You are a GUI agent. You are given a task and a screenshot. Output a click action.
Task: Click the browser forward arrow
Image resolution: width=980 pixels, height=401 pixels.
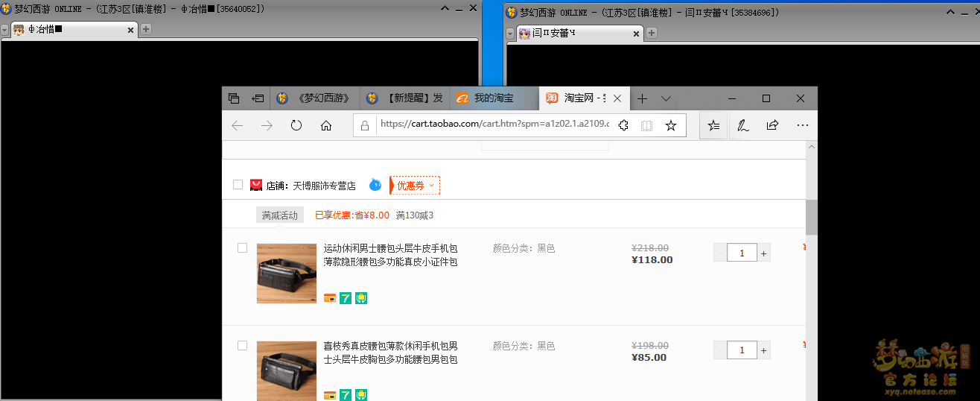267,126
